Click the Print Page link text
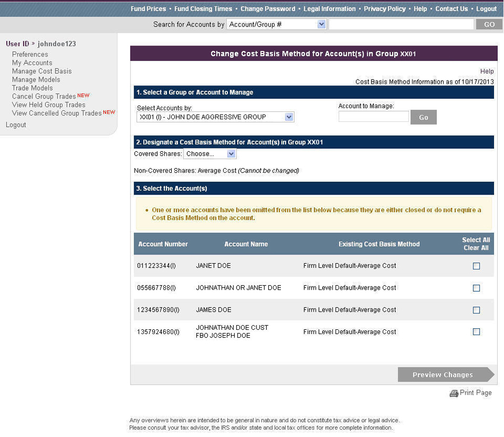This screenshot has height=437, width=504. tap(476, 392)
